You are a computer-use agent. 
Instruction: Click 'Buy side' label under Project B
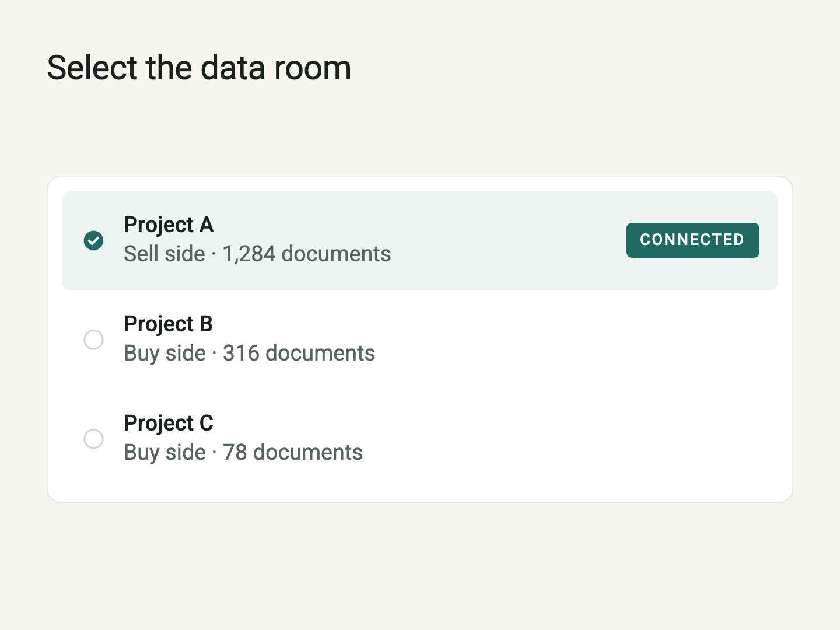click(x=165, y=353)
